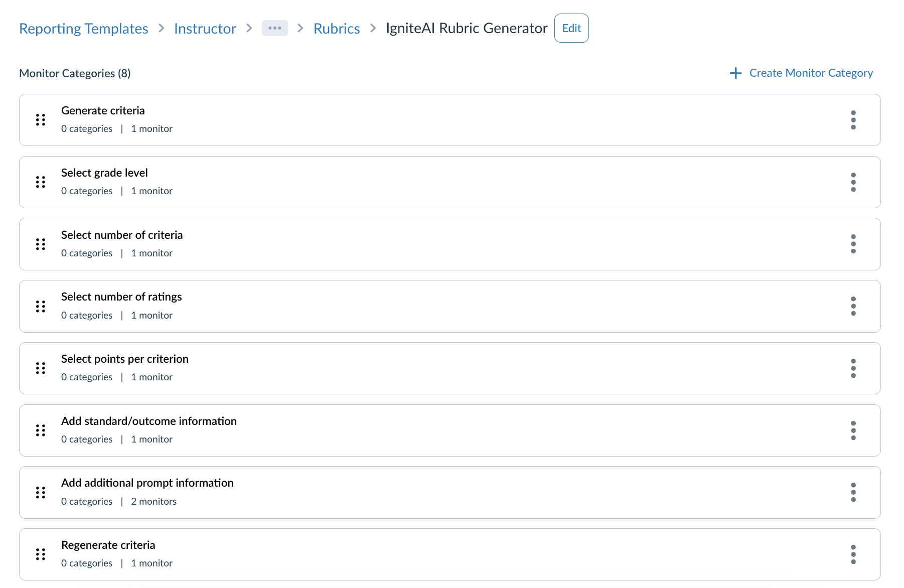
Task: Click the 1 monitor text under Generate criteria
Action: point(152,128)
